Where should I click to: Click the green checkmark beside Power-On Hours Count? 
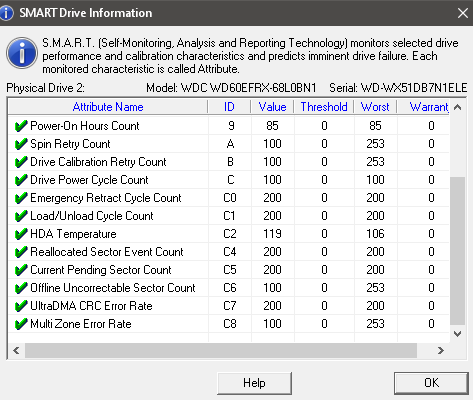point(21,126)
